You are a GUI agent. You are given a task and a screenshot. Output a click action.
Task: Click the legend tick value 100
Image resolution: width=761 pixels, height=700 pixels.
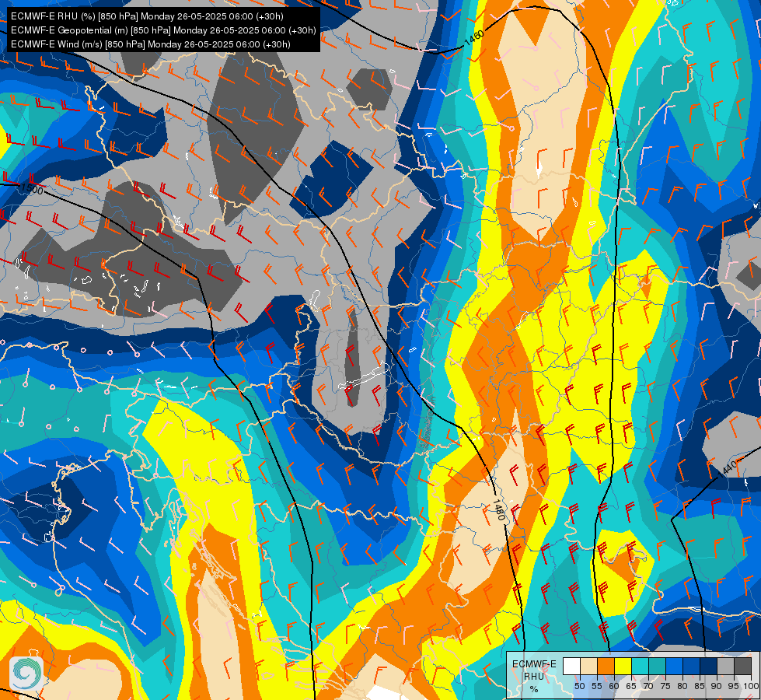pyautogui.click(x=751, y=686)
